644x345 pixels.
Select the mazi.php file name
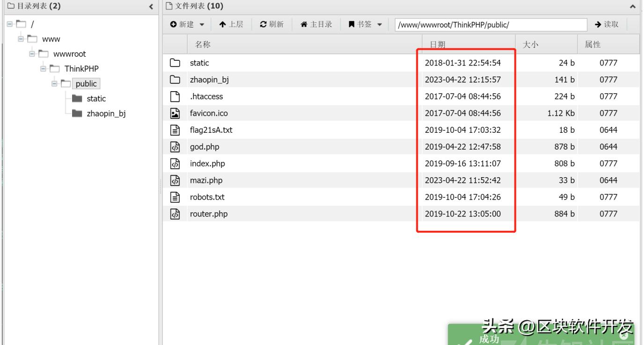pos(207,180)
